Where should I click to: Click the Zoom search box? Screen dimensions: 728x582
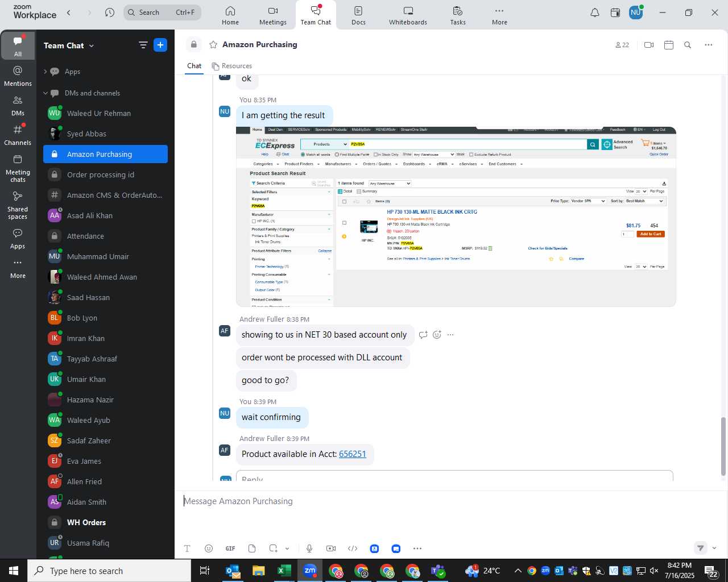pyautogui.click(x=163, y=13)
